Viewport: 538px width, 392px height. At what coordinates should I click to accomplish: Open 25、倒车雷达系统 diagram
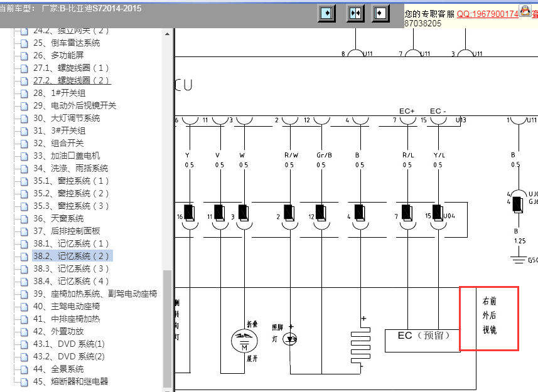click(x=67, y=43)
